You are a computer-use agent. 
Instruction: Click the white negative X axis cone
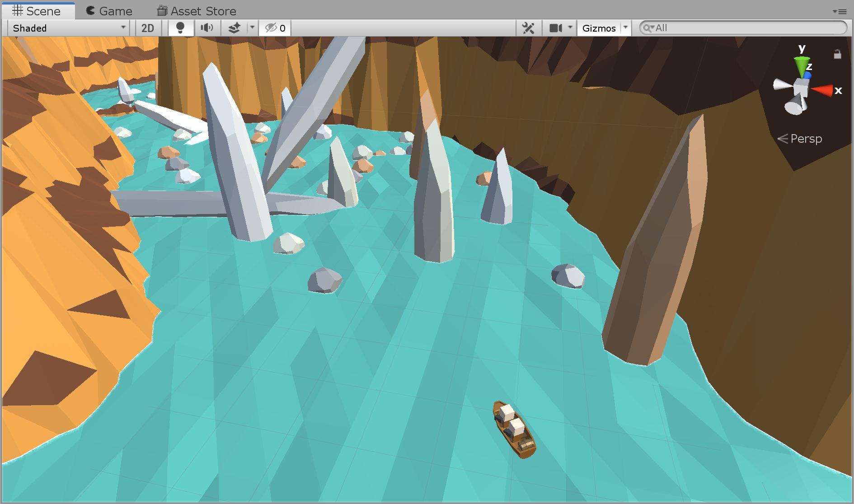(x=782, y=84)
